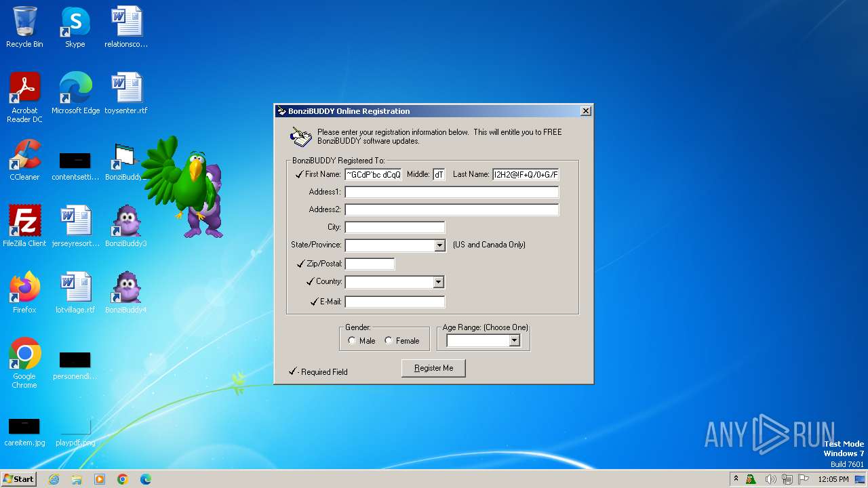Open Internet Explorer from the taskbar
The image size is (868, 488).
(54, 479)
